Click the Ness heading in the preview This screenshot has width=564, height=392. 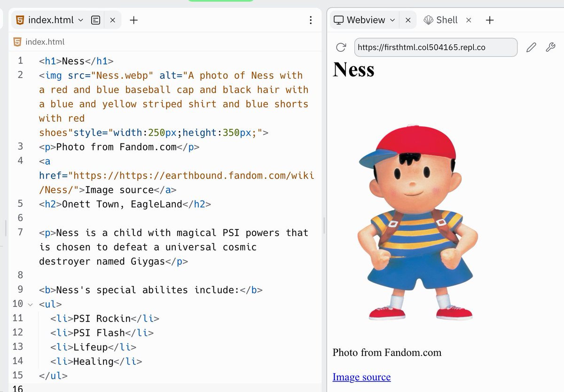(x=353, y=70)
